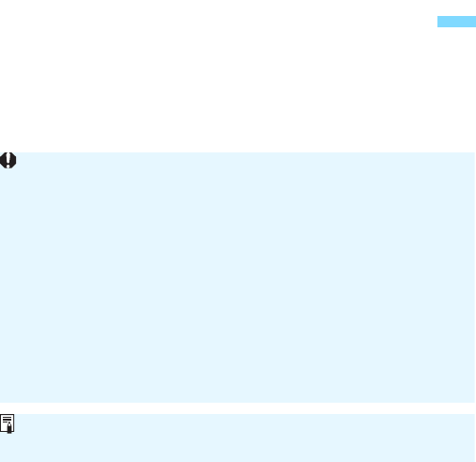Viewport: 476px width, 462px height.
Task: Click the note memo pencil icon
Action: 8,423
